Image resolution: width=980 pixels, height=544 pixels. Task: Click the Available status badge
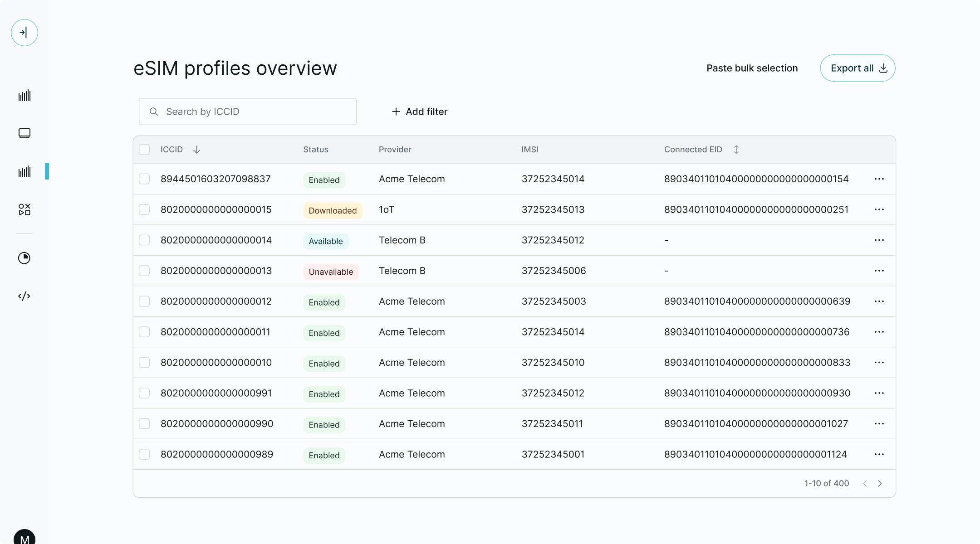coord(326,241)
